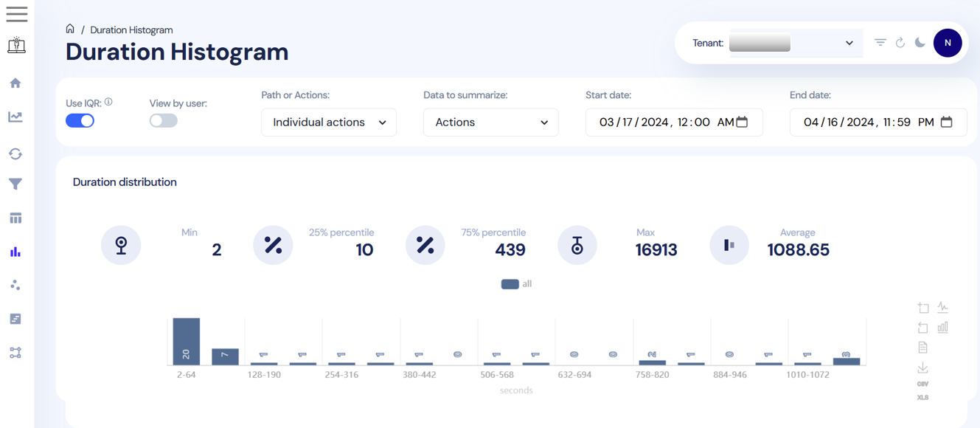The height and width of the screenshot is (428, 980).
Task: Open chart data view document icon
Action: [x=923, y=348]
